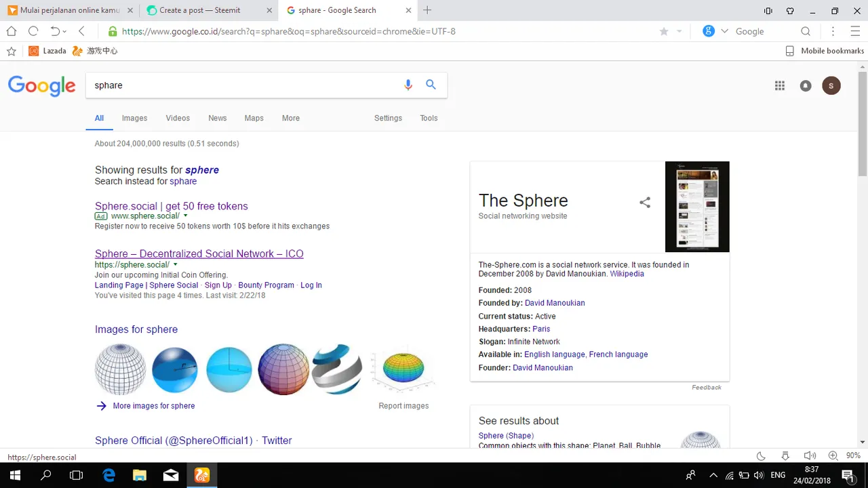Open new tab with plus button
The width and height of the screenshot is (868, 488).
[427, 10]
